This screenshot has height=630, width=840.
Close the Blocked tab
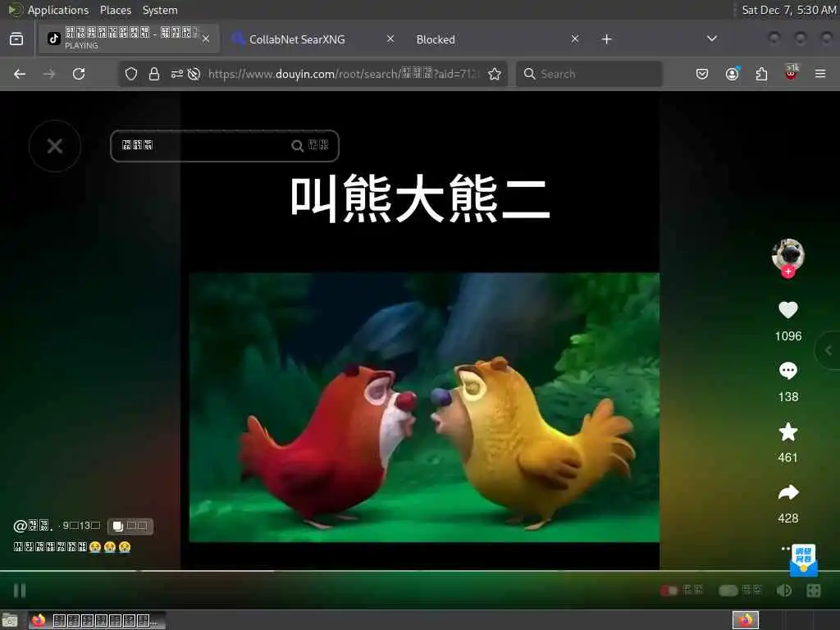tap(575, 39)
